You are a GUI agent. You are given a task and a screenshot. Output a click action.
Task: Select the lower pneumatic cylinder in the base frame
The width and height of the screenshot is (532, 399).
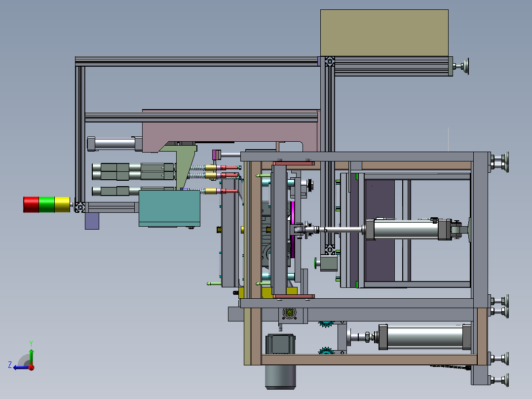coord(424,337)
